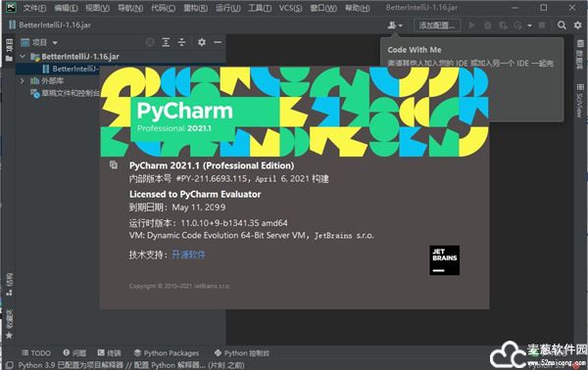Open the 开源软件 link

coord(188,255)
